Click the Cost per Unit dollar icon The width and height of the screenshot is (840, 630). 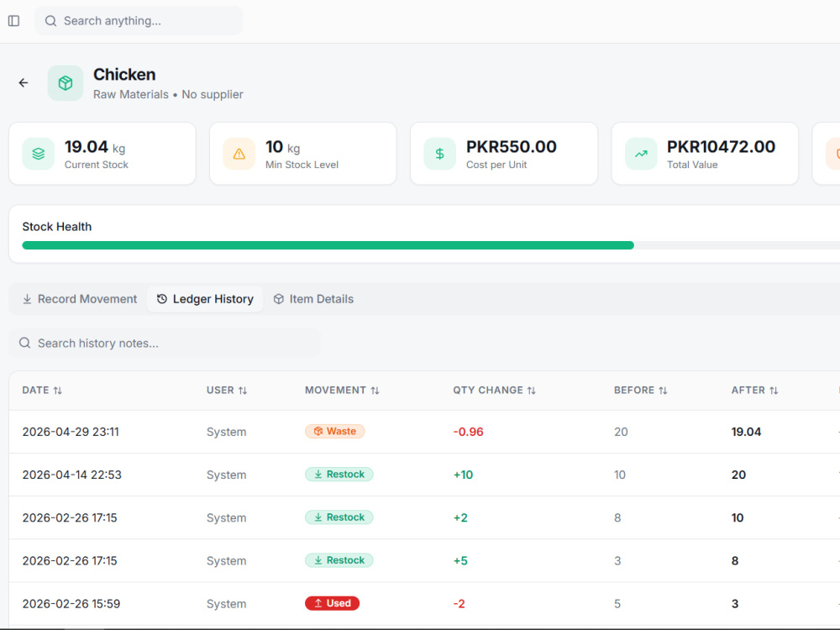[440, 154]
